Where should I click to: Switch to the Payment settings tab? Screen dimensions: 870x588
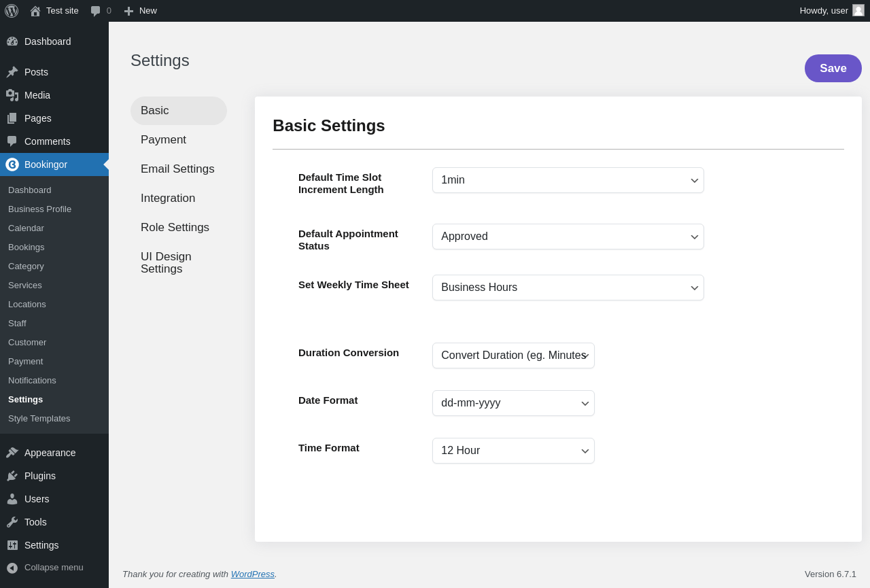point(163,140)
